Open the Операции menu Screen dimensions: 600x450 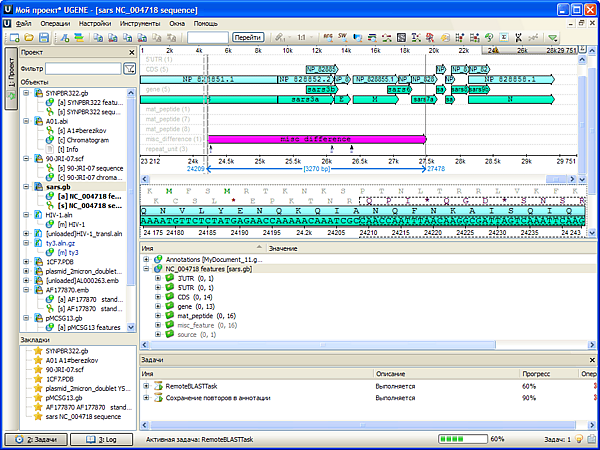click(55, 21)
